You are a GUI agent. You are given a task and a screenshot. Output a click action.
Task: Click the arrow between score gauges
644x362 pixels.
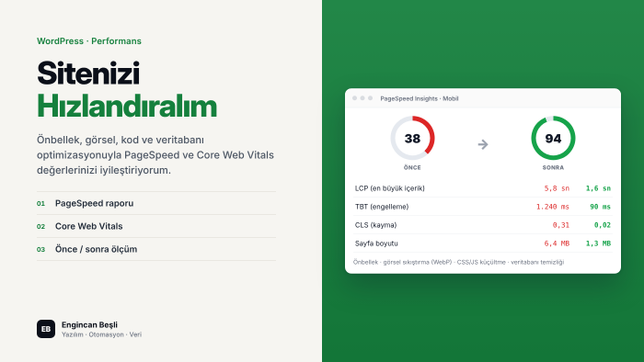pos(483,144)
